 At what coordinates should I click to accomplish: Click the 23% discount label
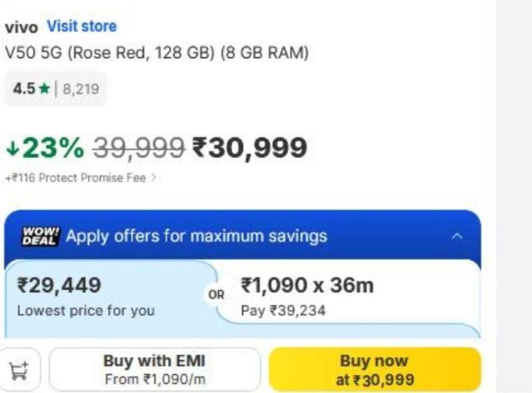click(x=52, y=149)
